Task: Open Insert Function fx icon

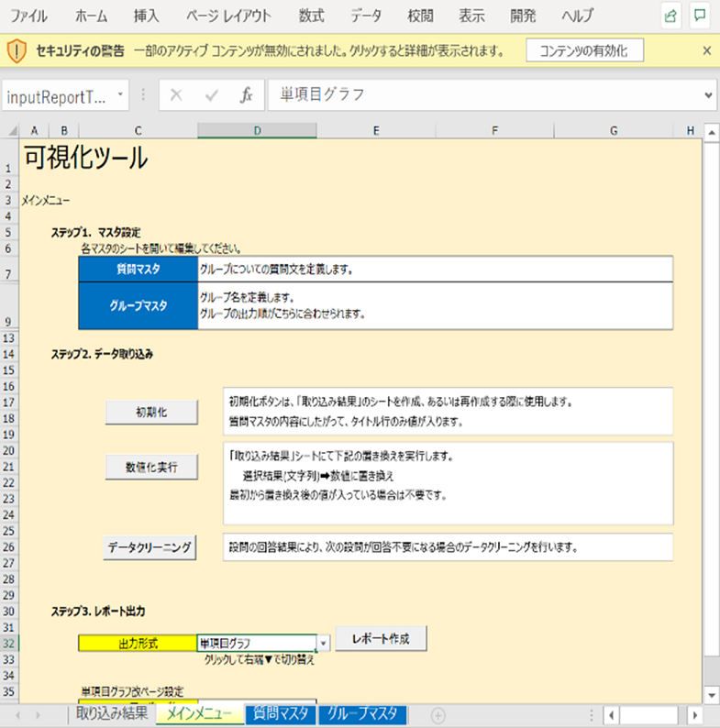Action: click(246, 95)
